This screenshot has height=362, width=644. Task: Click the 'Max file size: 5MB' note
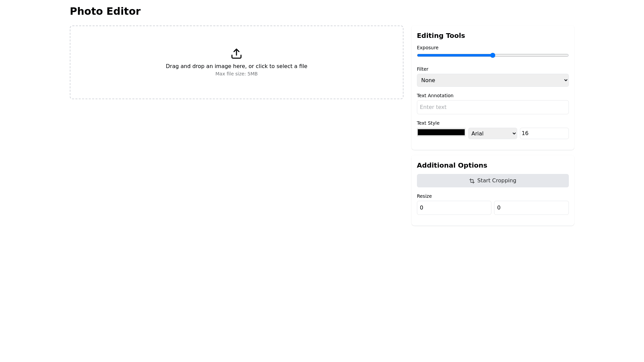(236, 74)
